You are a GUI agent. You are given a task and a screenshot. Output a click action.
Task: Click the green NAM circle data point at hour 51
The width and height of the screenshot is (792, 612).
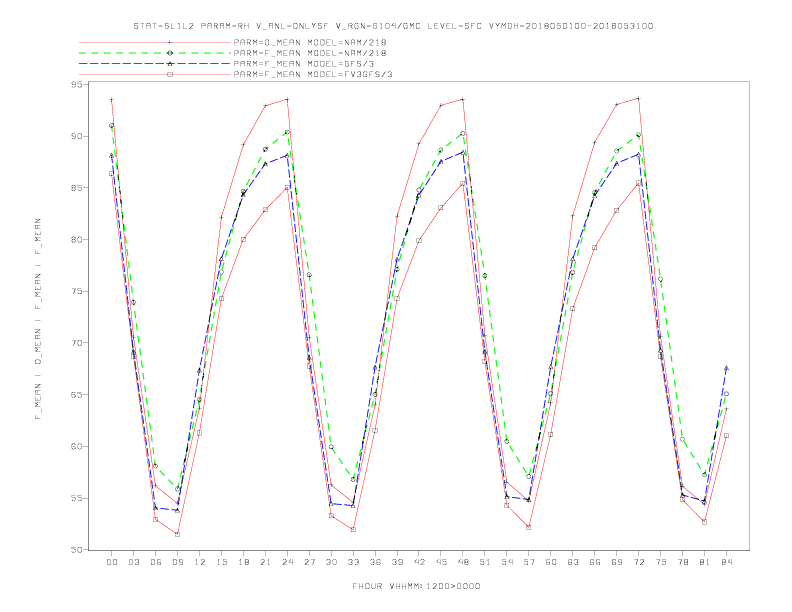tap(485, 276)
